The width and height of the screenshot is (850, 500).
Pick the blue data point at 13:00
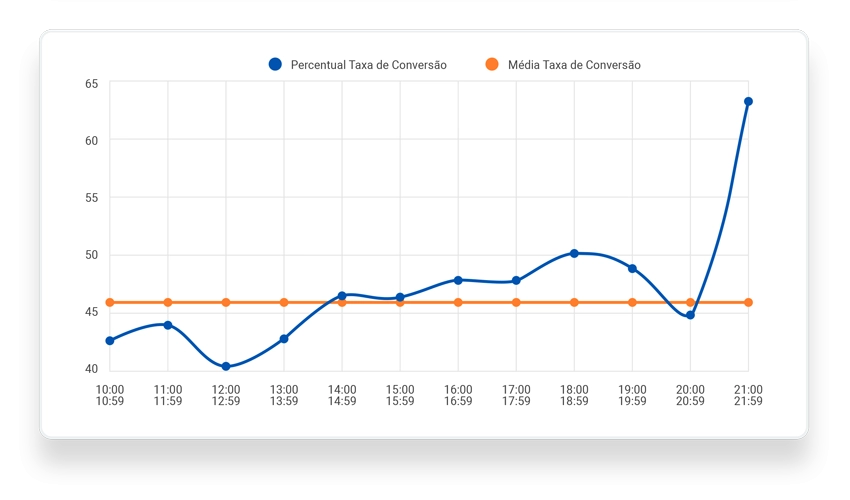[284, 339]
